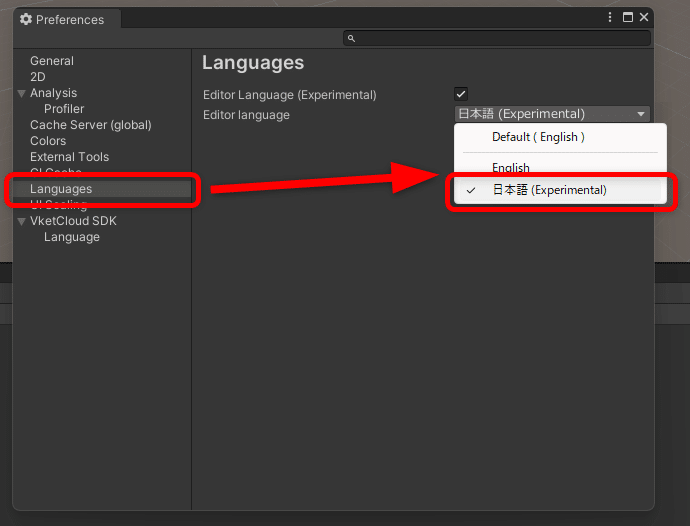This screenshot has width=690, height=526.
Task: Click the search magnifier icon
Action: [351, 39]
